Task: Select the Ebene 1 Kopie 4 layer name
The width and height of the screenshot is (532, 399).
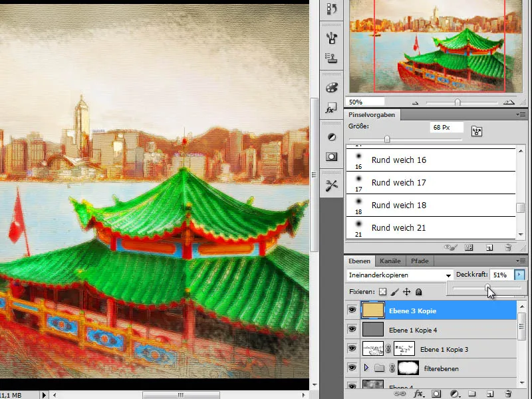Action: pos(413,330)
